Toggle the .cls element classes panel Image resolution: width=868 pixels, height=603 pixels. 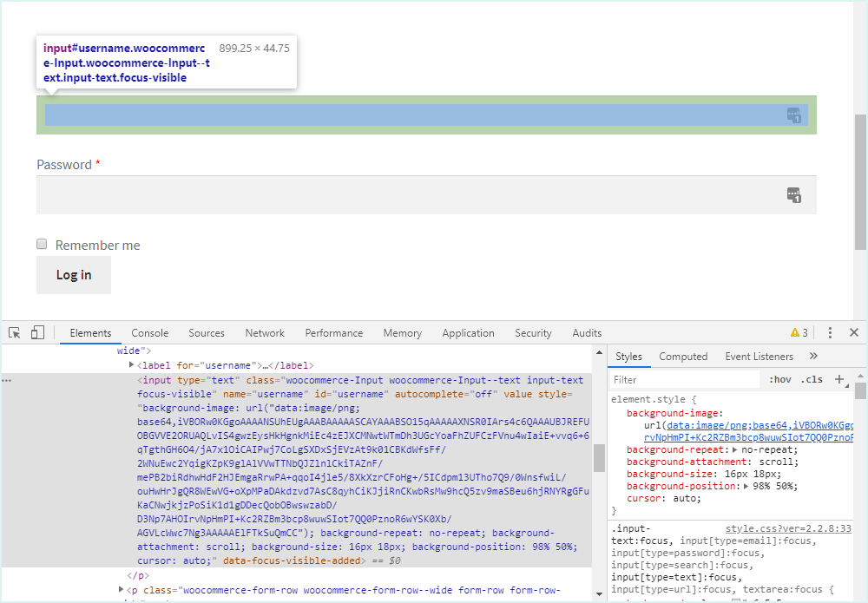812,379
